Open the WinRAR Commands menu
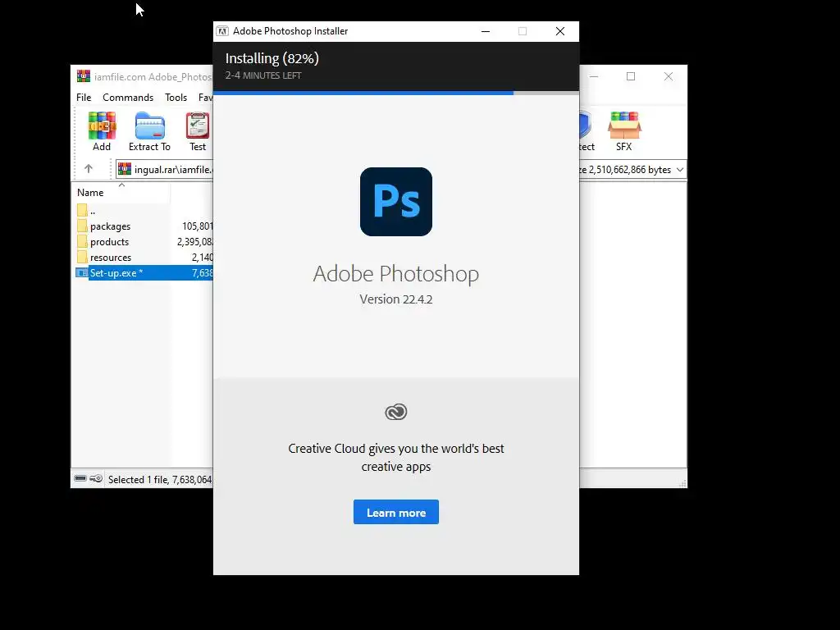Image resolution: width=840 pixels, height=630 pixels. click(128, 98)
